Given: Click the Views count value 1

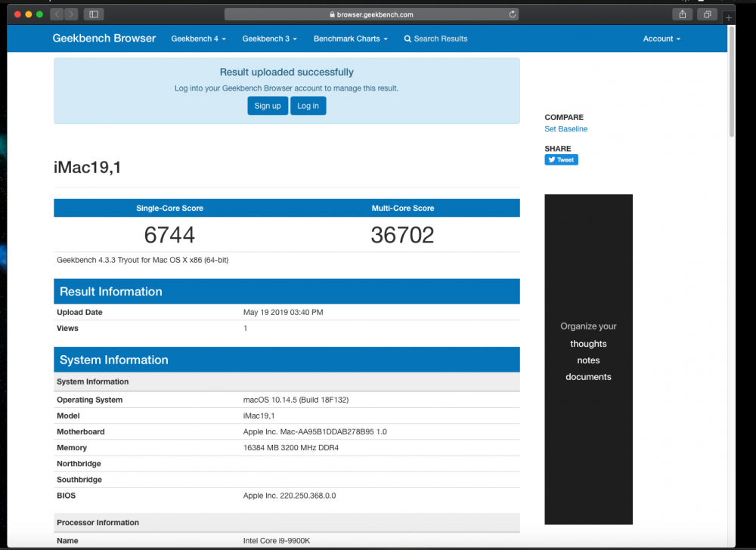Looking at the screenshot, I should coord(246,329).
